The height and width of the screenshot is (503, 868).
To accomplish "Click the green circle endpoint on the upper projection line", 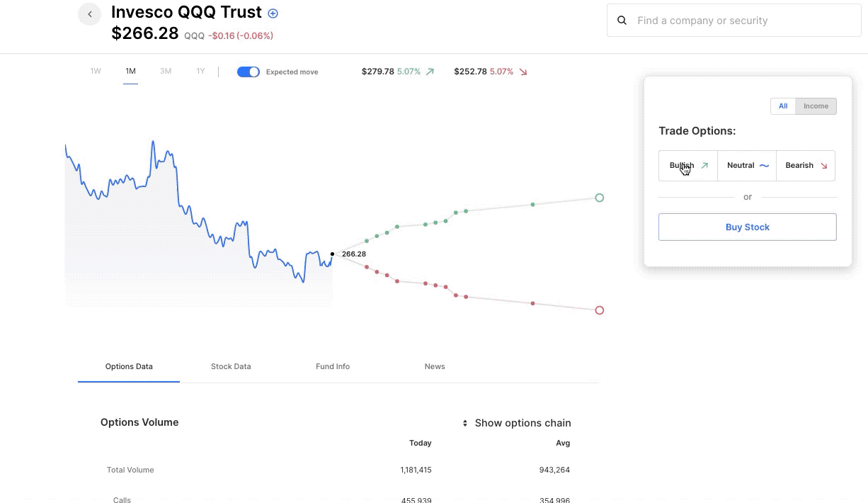I will pos(599,198).
